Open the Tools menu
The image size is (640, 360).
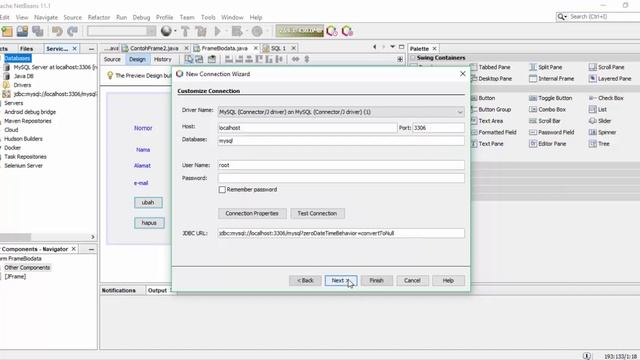point(208,18)
